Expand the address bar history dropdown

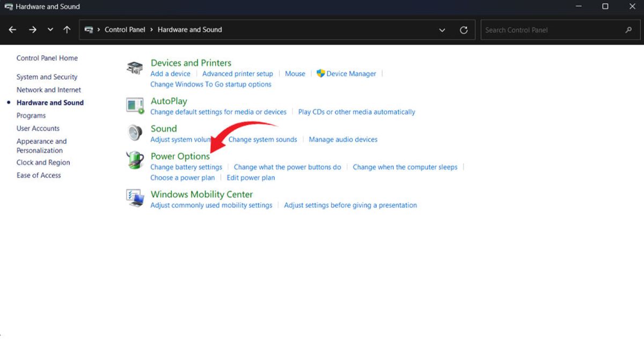tap(442, 30)
